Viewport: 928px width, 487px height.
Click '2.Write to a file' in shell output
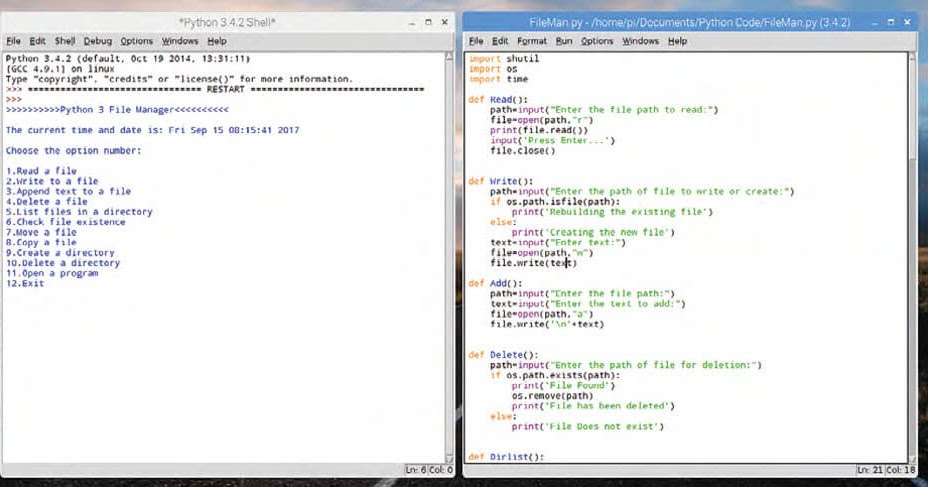pyautogui.click(x=52, y=181)
